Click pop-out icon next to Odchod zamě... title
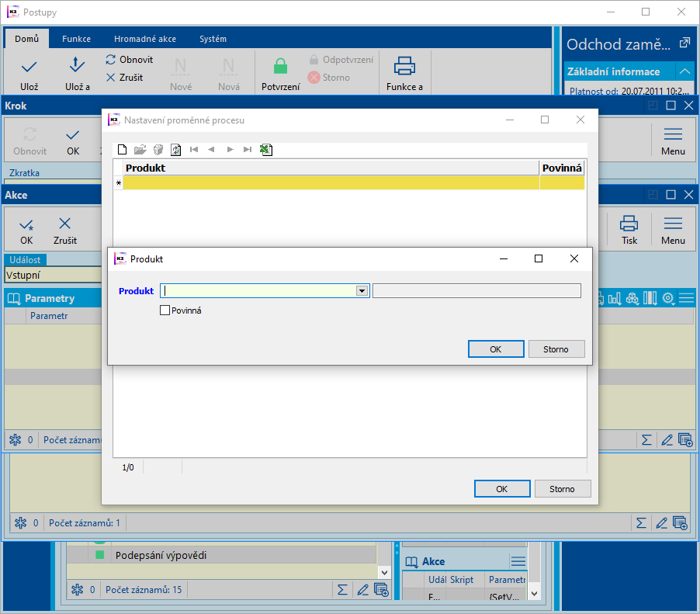 (684, 43)
